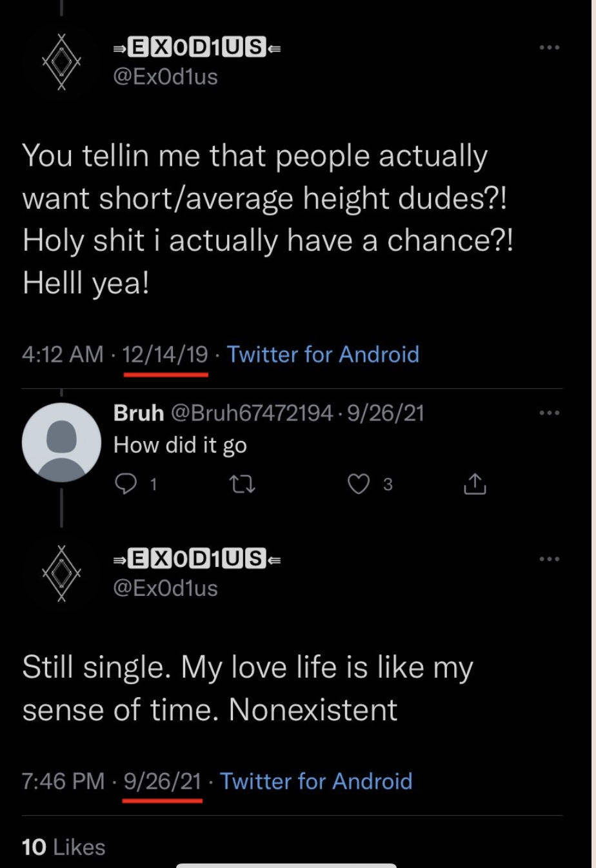Tap the diamond avatar beside the 'Still single' tweet
This screenshot has width=596, height=868.
[61, 573]
